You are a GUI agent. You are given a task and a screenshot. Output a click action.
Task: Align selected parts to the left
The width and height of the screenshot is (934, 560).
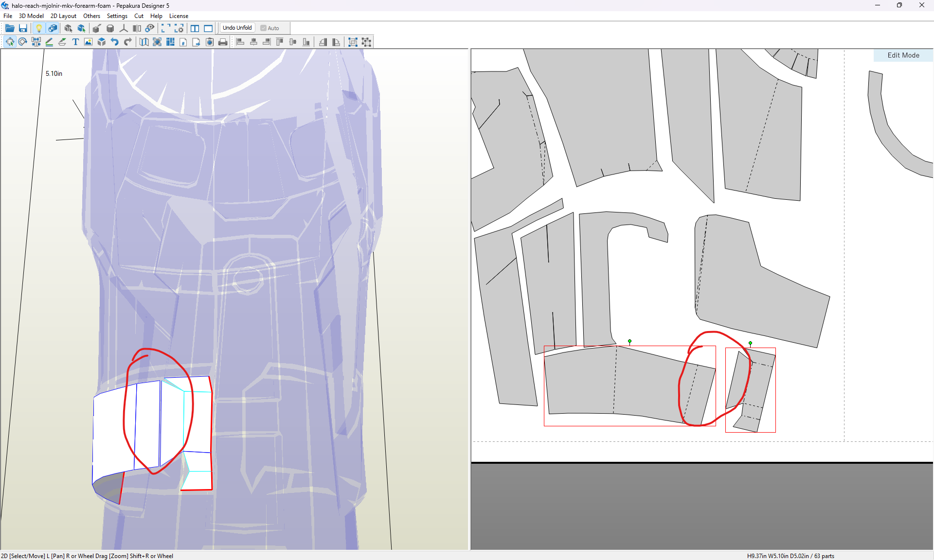240,42
